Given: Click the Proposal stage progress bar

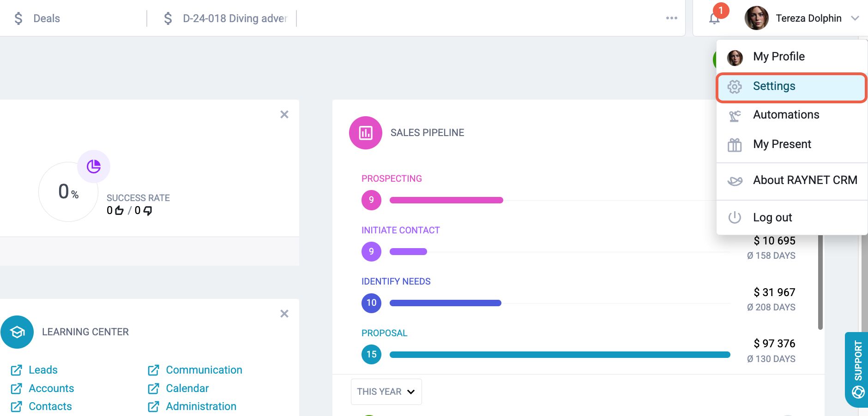Looking at the screenshot, I should click(x=560, y=355).
